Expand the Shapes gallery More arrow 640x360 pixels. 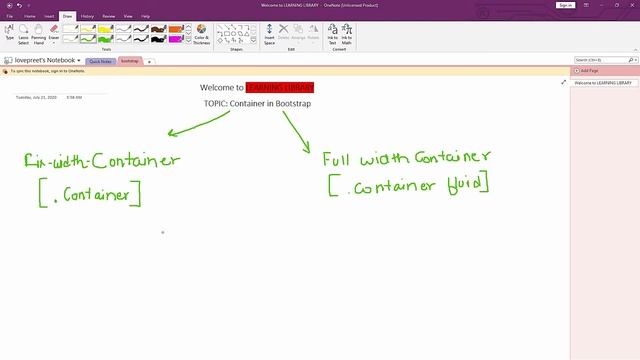pyautogui.click(x=253, y=40)
